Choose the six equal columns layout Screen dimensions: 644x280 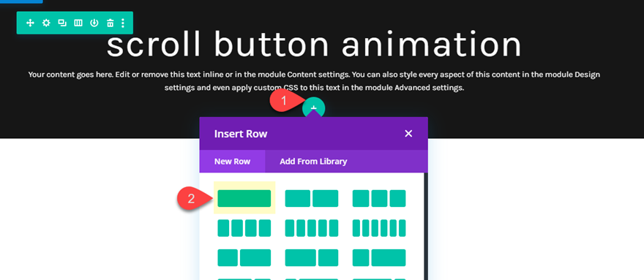coord(379,228)
